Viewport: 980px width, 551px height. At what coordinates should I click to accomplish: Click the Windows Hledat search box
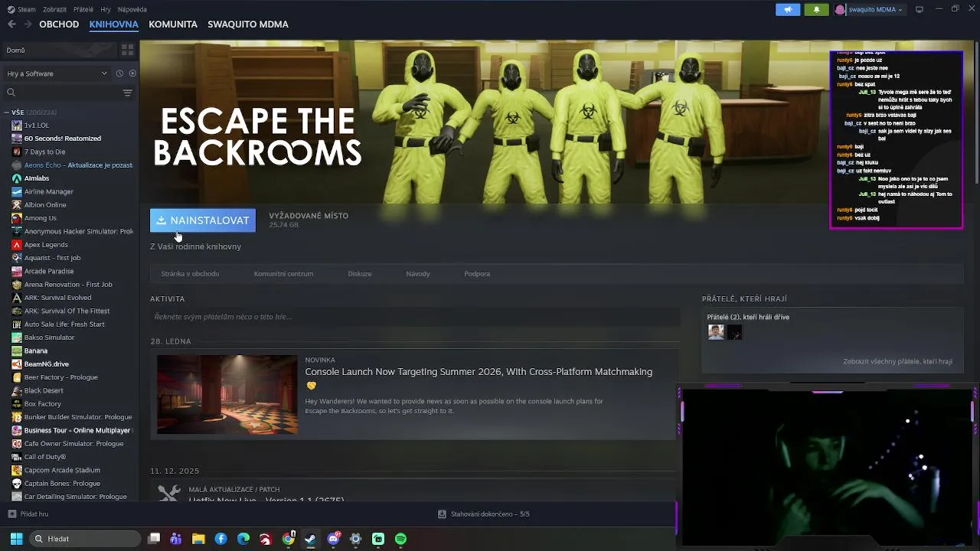point(84,539)
